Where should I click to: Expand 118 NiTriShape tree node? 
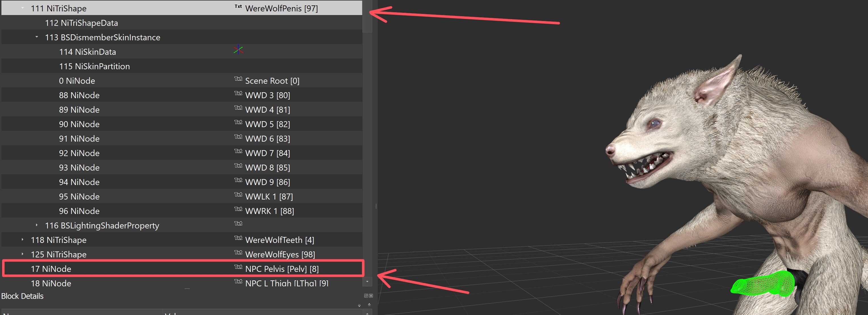click(x=23, y=240)
